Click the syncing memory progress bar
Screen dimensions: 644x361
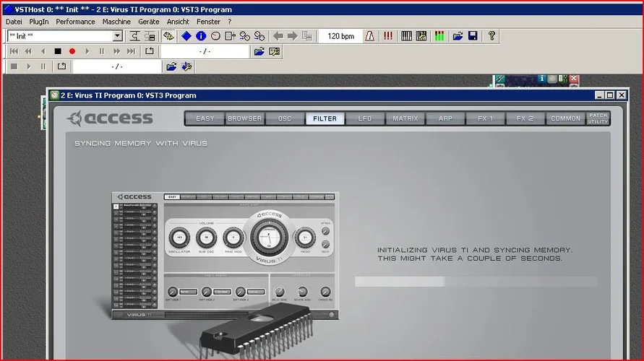click(476, 282)
